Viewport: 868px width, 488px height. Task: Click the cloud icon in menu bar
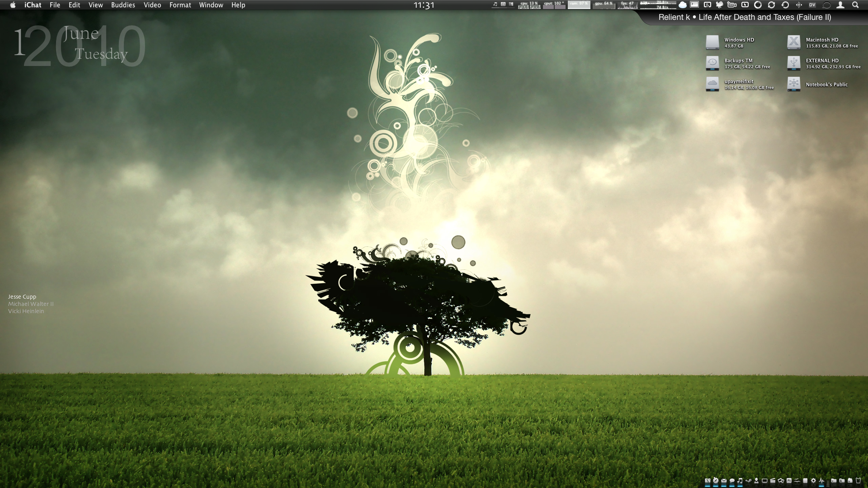point(683,5)
